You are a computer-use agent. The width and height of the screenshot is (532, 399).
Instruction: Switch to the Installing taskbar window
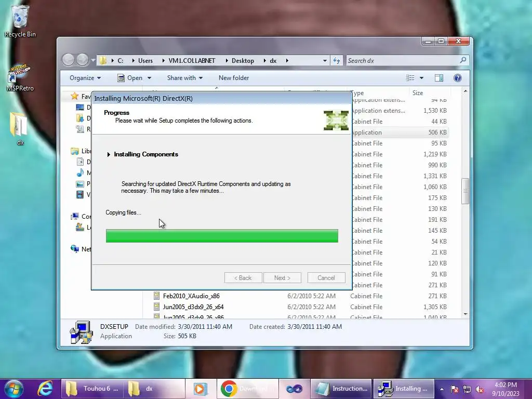pyautogui.click(x=404, y=389)
